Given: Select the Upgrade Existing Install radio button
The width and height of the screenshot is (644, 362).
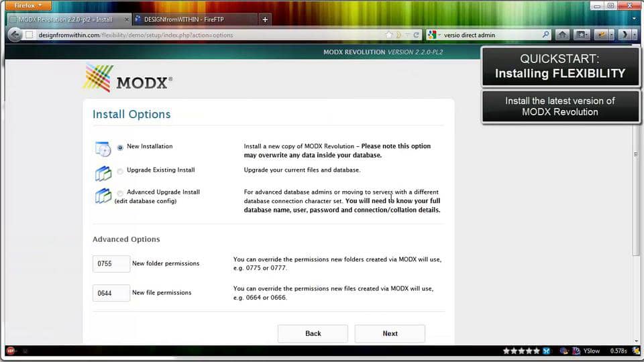Looking at the screenshot, I should [120, 171].
